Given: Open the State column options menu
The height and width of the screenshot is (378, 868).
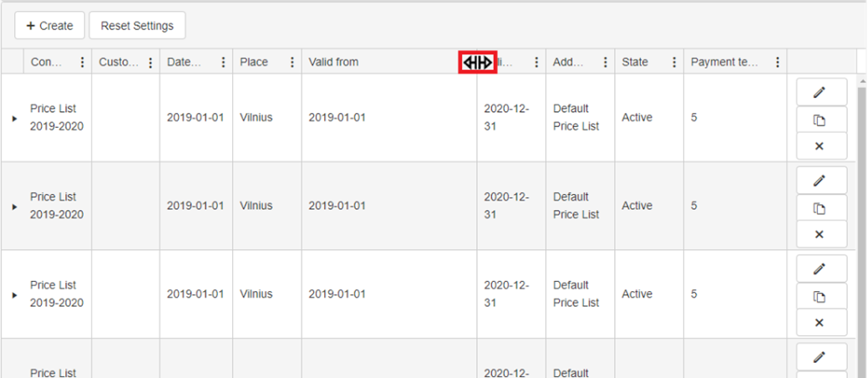Looking at the screenshot, I should (x=674, y=63).
